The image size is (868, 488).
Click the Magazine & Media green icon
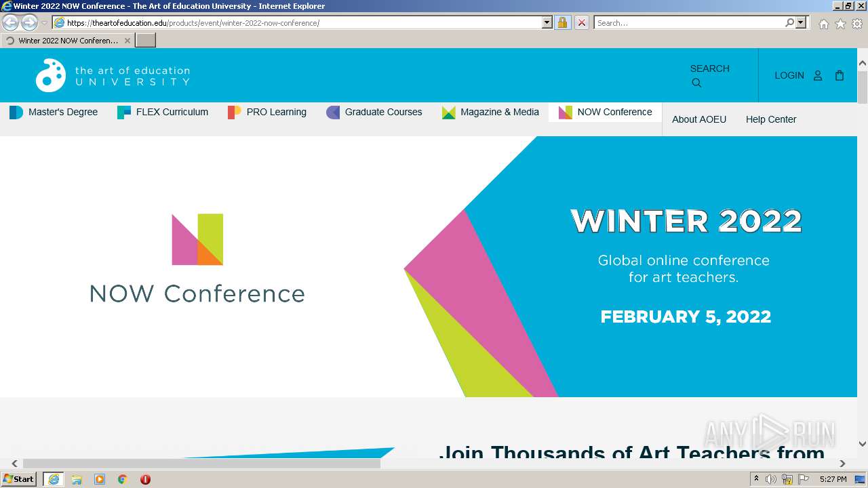point(448,113)
